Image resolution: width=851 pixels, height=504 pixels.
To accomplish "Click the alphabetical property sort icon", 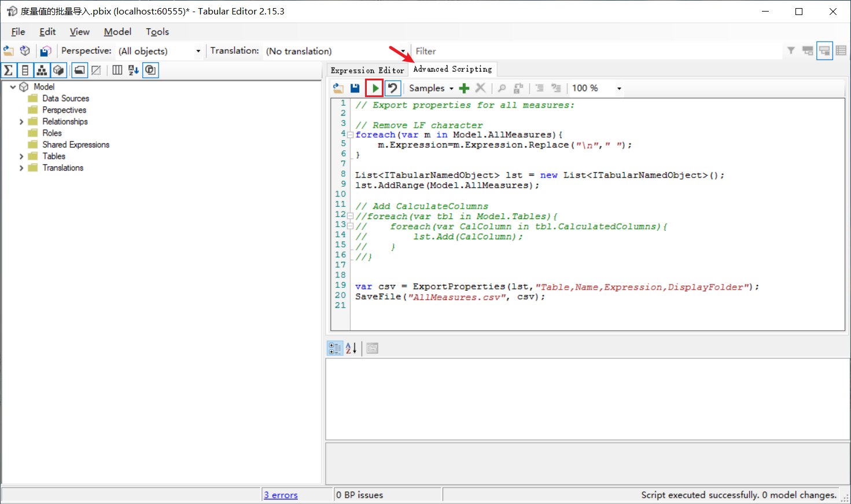I will 351,348.
